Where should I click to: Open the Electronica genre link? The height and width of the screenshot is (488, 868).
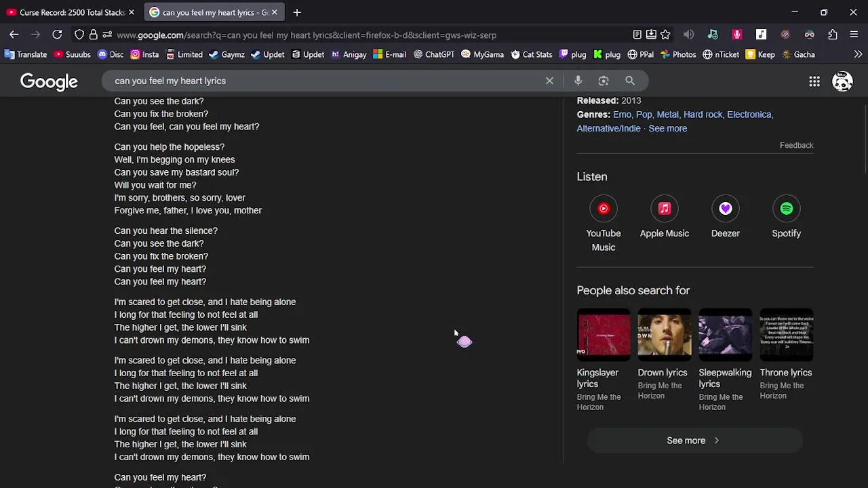tap(749, 115)
